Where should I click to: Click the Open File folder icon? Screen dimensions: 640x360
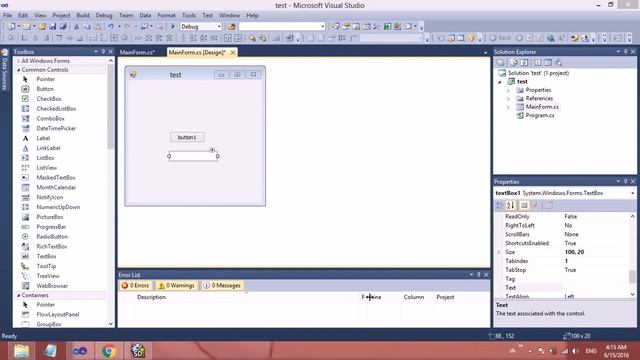(x=42, y=27)
